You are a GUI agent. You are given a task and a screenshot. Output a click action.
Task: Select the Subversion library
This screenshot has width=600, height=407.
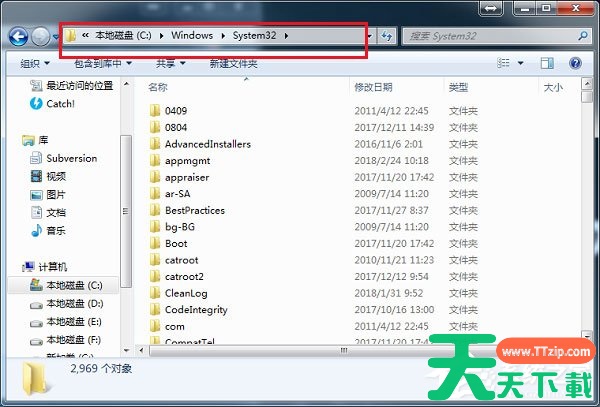point(64,158)
